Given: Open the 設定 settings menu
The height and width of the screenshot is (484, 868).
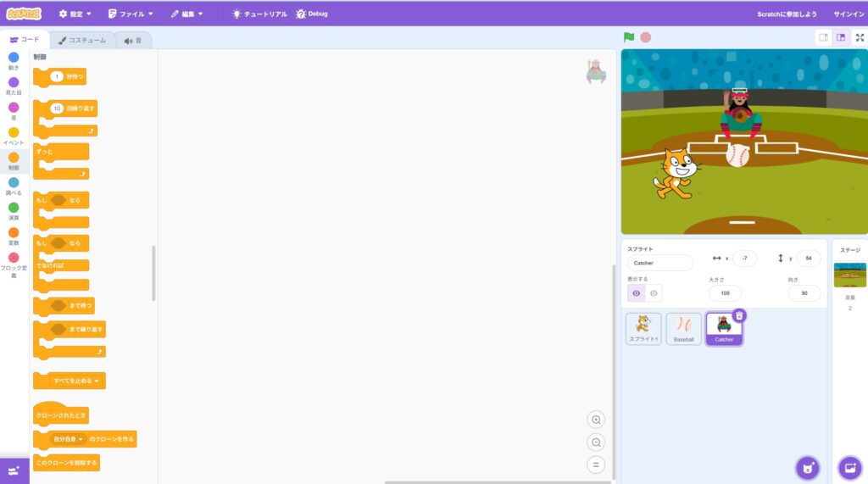Looking at the screenshot, I should [75, 14].
